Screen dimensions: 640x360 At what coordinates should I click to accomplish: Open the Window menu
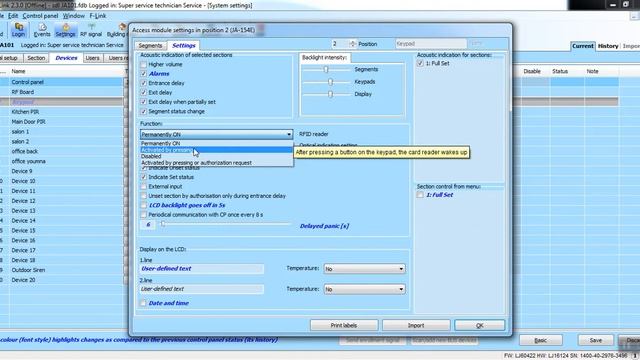pyautogui.click(x=73, y=16)
